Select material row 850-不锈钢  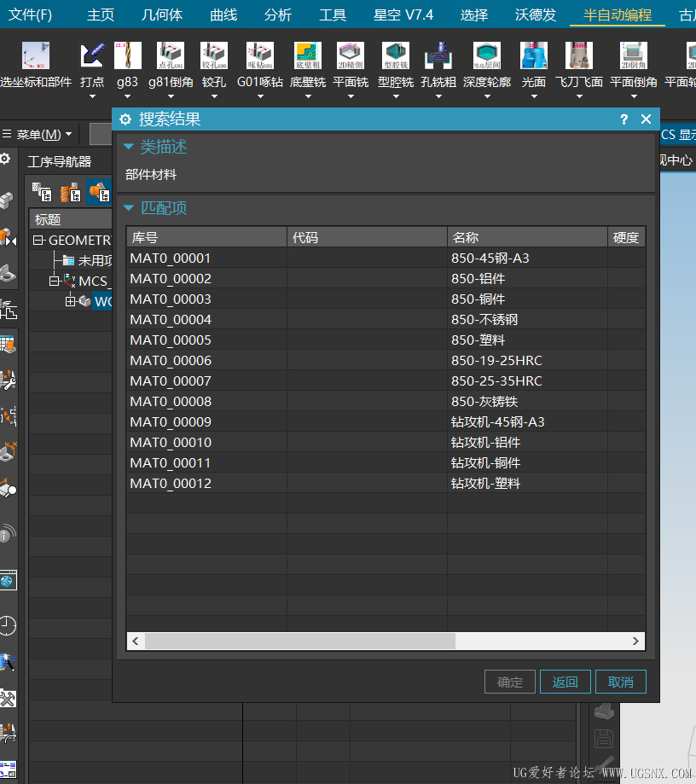point(386,319)
